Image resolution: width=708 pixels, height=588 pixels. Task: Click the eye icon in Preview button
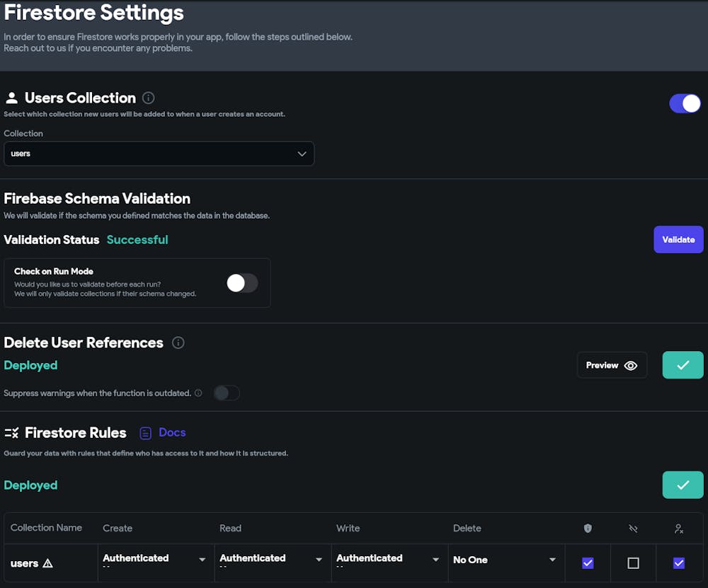pyautogui.click(x=630, y=365)
